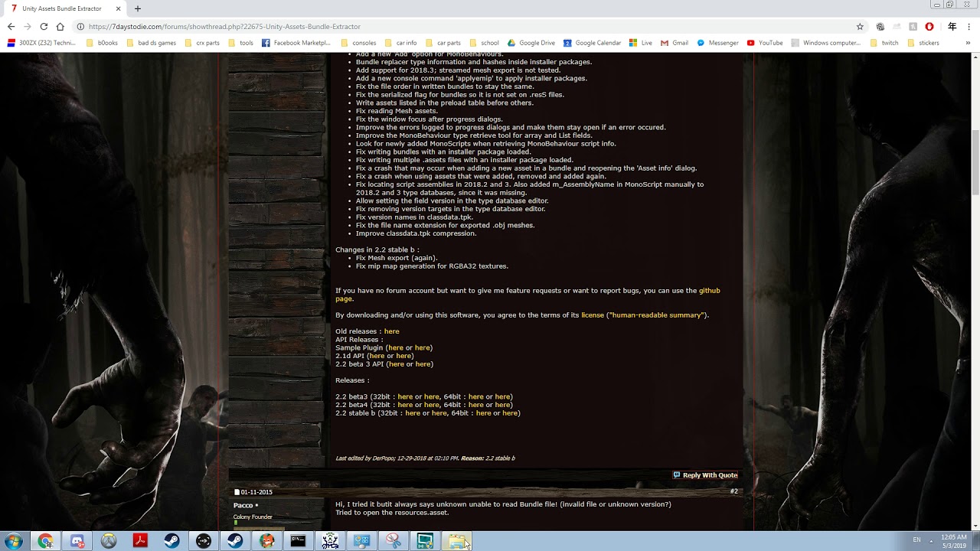Screen dimensions: 980x551
Task: Open the Google Calendar bookmark
Action: (x=593, y=43)
